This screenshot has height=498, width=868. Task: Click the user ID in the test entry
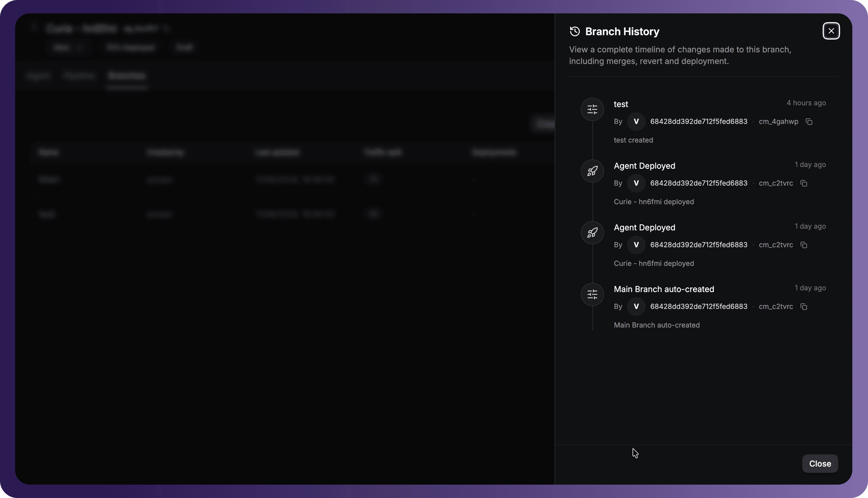[699, 122]
